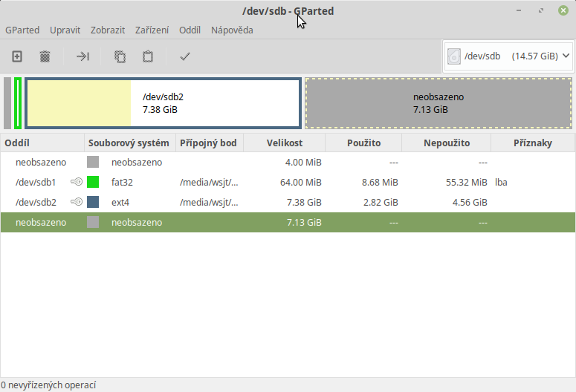Click the key icon beside /dev/sdb1

coord(77,182)
